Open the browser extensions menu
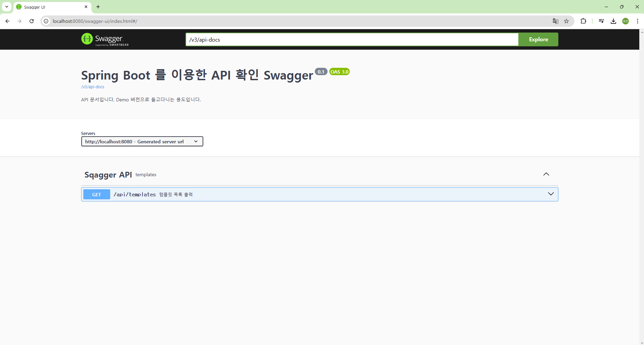The width and height of the screenshot is (644, 345). (584, 21)
